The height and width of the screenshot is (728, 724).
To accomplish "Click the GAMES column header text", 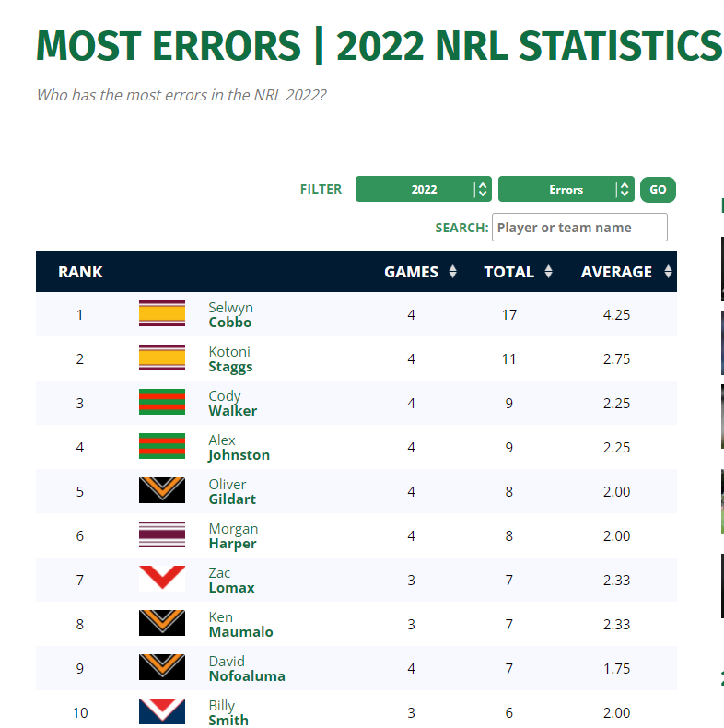I will click(411, 272).
